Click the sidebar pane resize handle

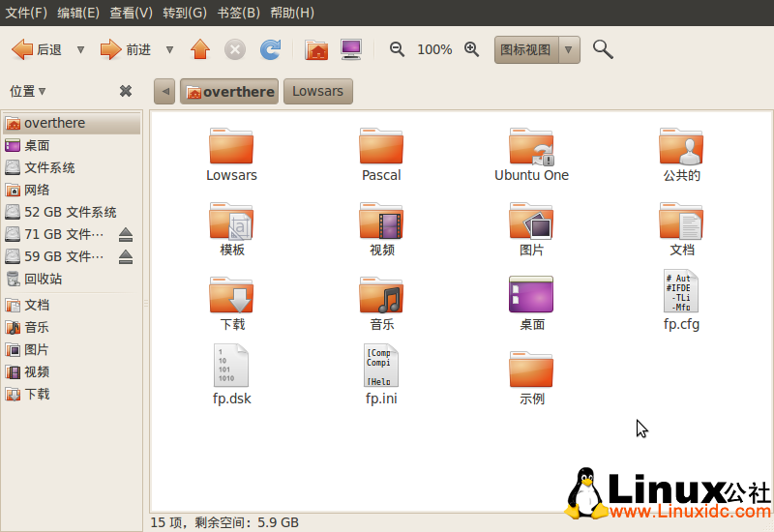click(x=146, y=303)
